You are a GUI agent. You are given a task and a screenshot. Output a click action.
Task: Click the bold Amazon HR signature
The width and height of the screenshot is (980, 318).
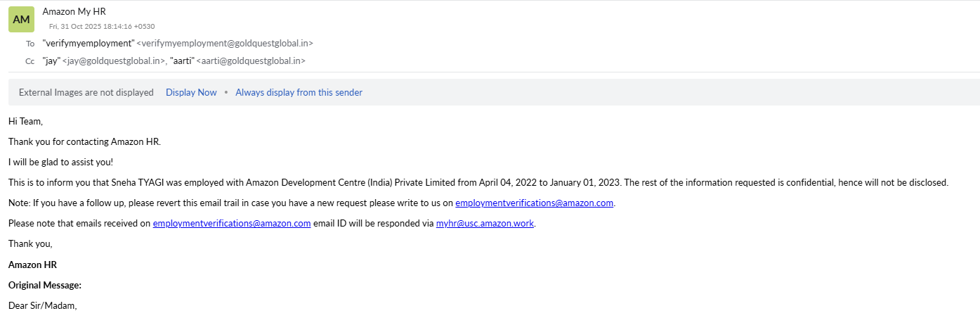click(32, 265)
